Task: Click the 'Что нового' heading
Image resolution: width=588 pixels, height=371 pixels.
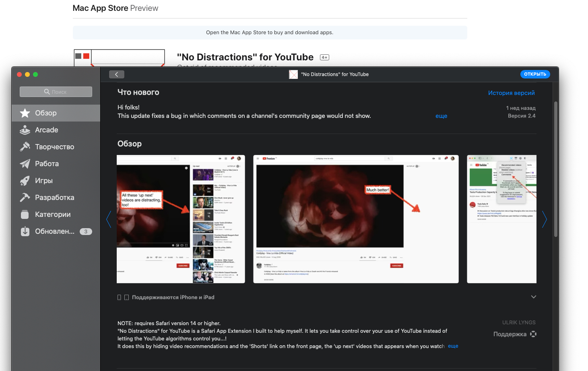Action: (x=138, y=92)
